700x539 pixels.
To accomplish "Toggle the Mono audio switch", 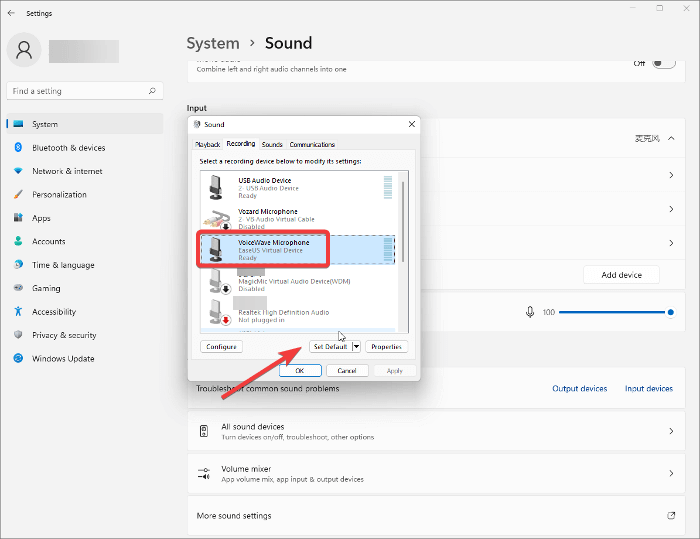I will tap(663, 63).
